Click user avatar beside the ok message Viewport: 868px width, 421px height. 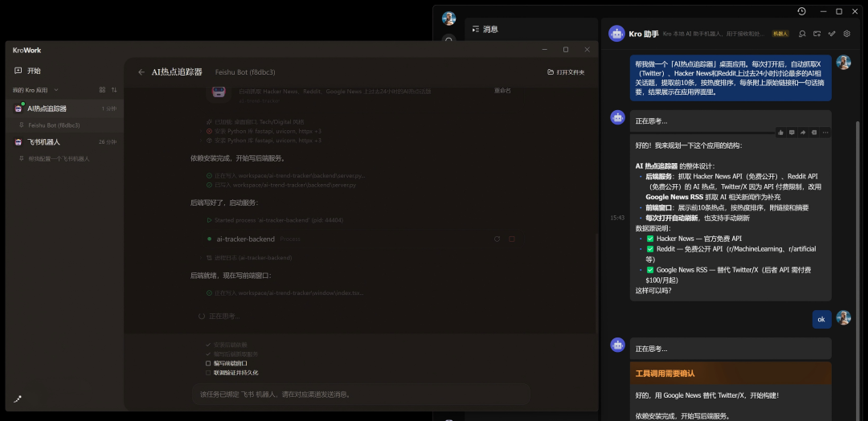[x=844, y=317]
